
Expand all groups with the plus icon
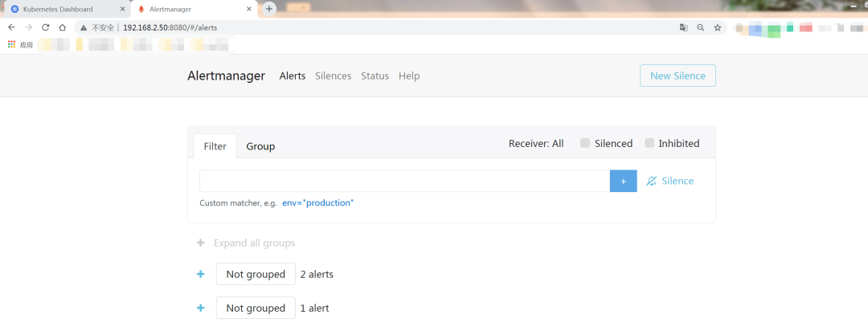[x=200, y=243]
